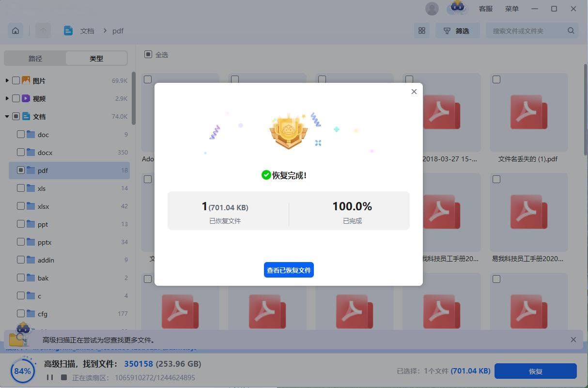Select the bak folder row
588x388 pixels.
tap(69, 278)
